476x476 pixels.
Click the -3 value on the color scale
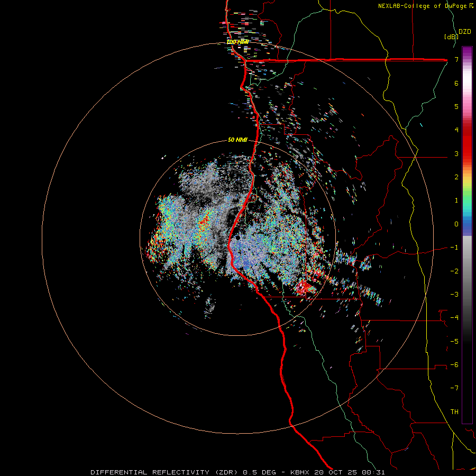coord(454,295)
